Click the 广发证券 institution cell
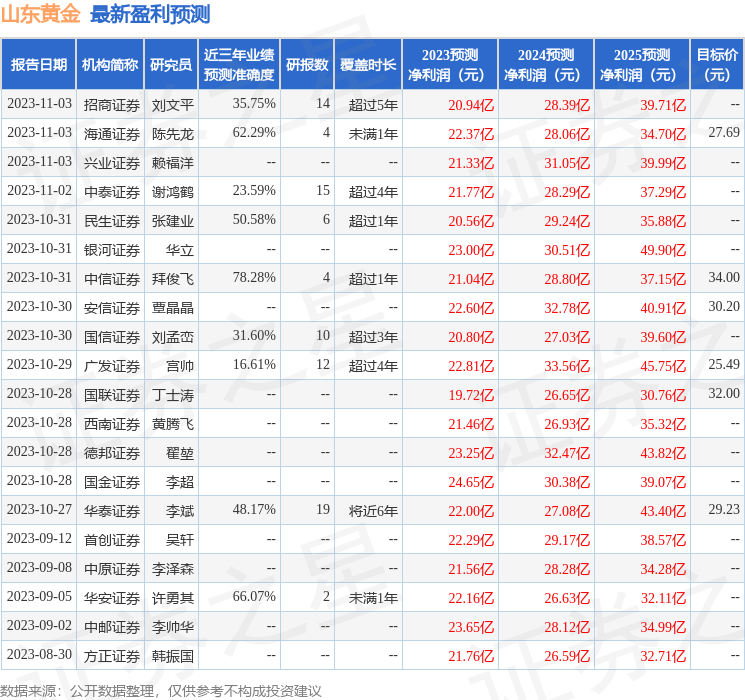745x700 pixels. pyautogui.click(x=112, y=366)
